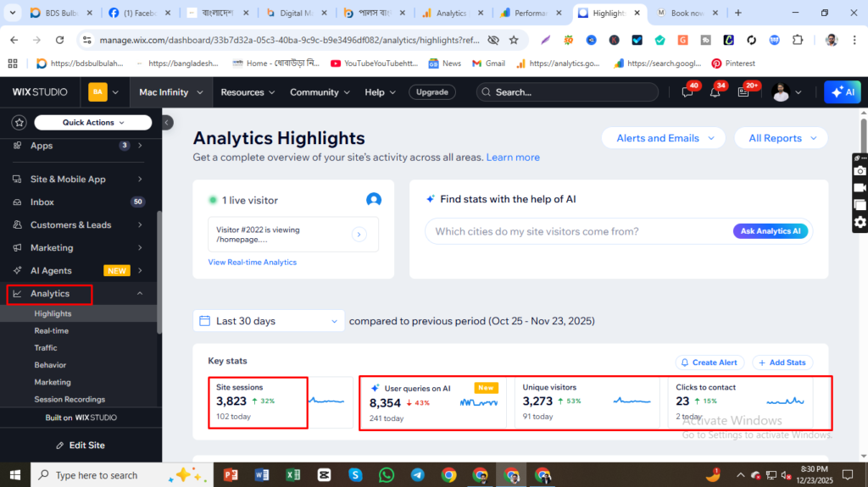
Task: Click Create Alert button
Action: pos(709,362)
